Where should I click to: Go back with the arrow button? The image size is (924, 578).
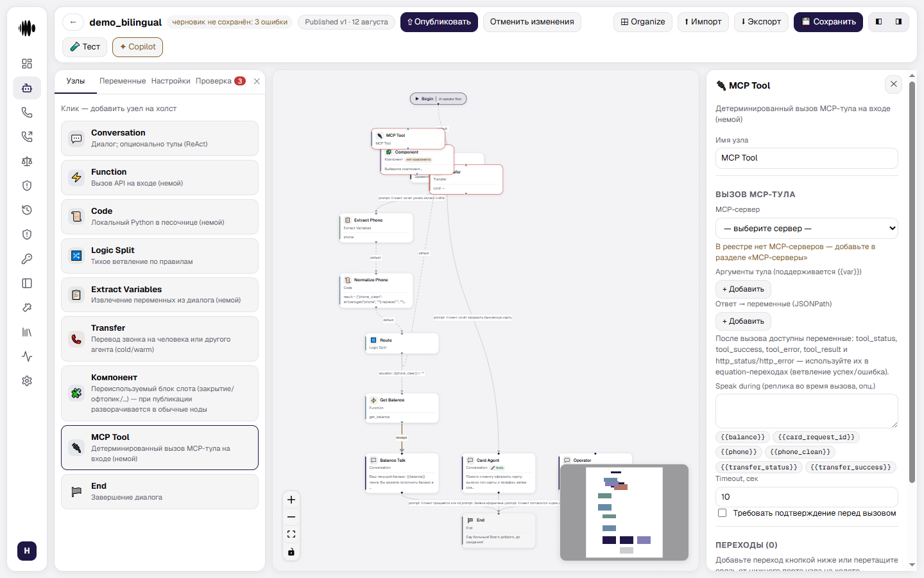(73, 22)
